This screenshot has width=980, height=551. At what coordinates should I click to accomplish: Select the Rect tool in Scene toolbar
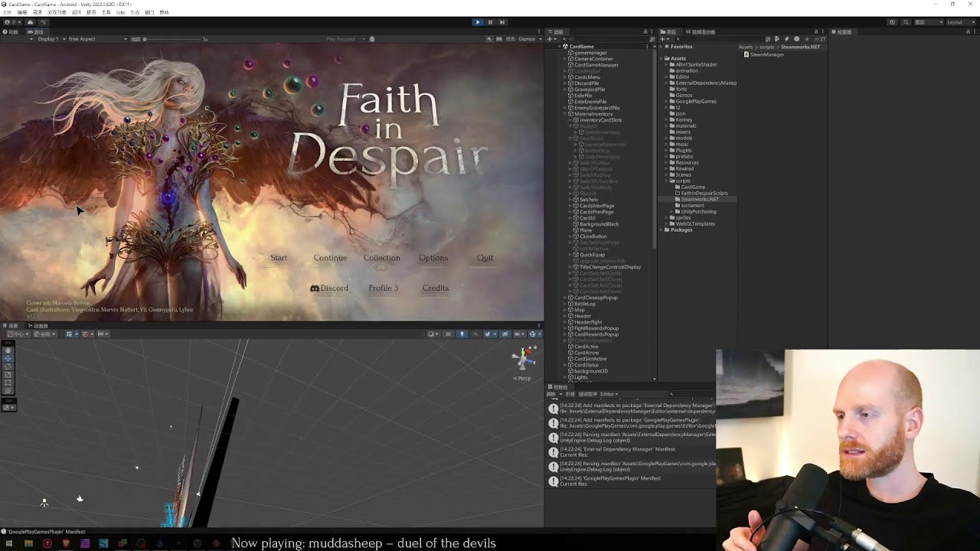click(x=8, y=383)
